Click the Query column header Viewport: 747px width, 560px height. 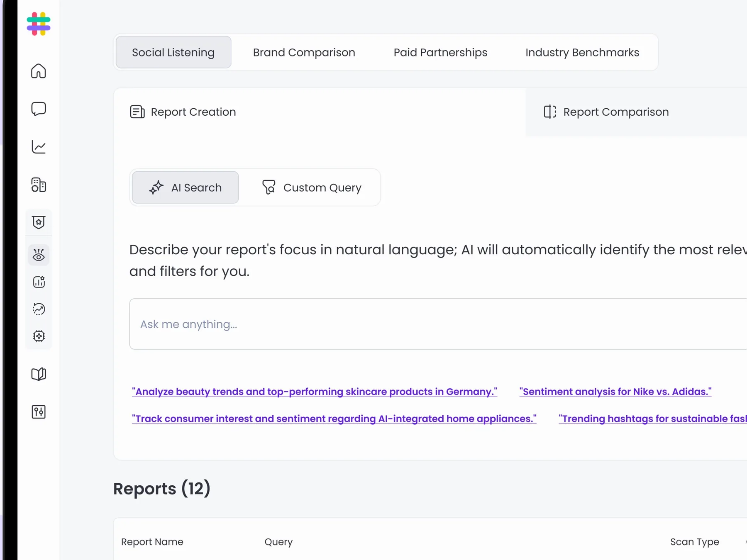pos(278,542)
